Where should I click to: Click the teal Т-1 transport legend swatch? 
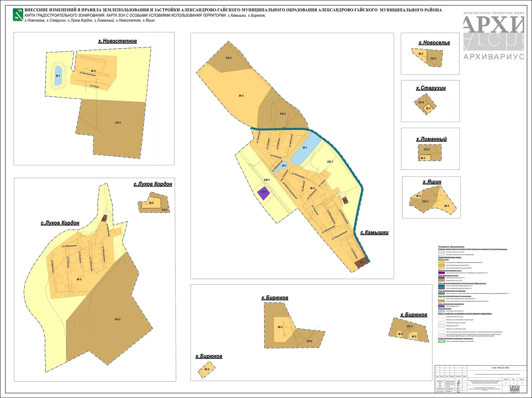click(441, 286)
